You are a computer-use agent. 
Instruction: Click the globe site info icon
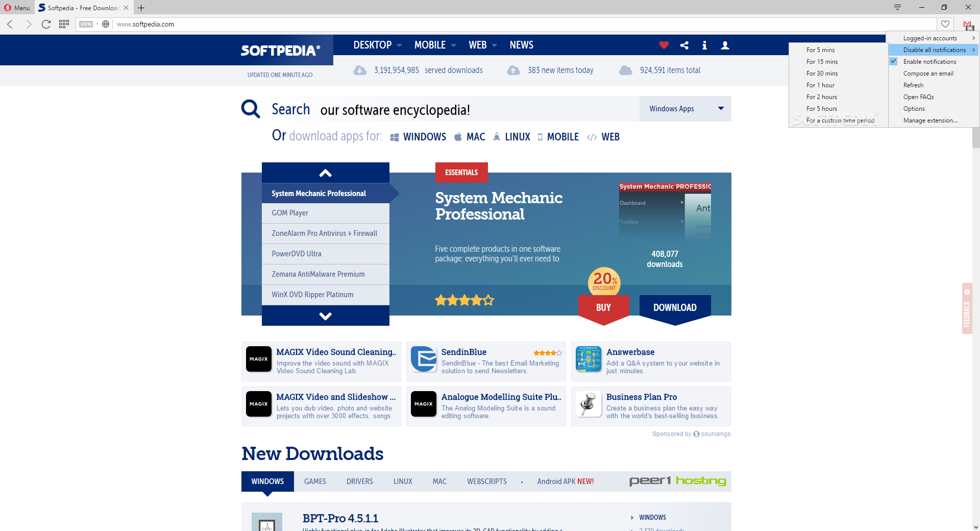(106, 24)
